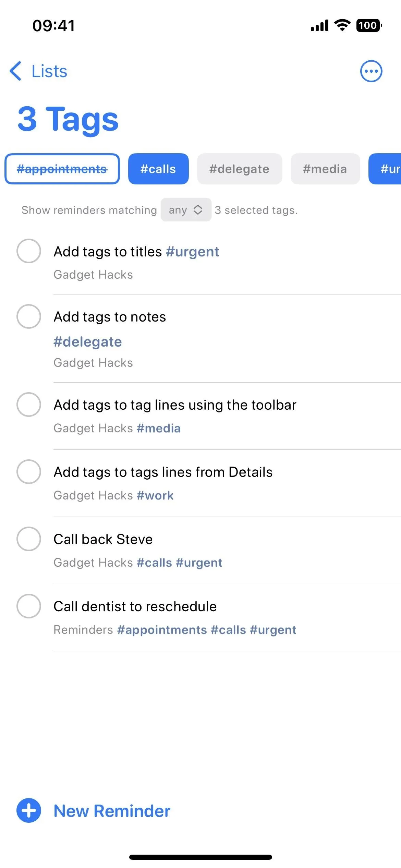Tap the #urgent tag in 'Add tags to titles'
Image resolution: width=401 pixels, height=868 pixels.
click(192, 252)
